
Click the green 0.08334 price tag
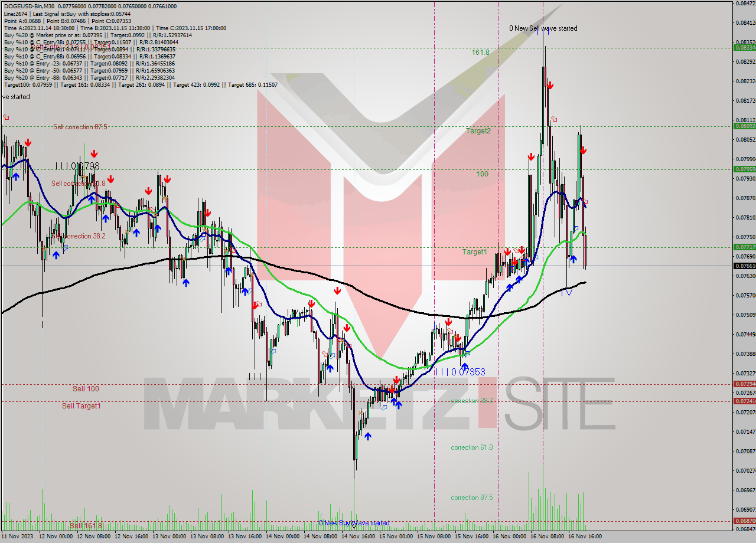(x=744, y=47)
